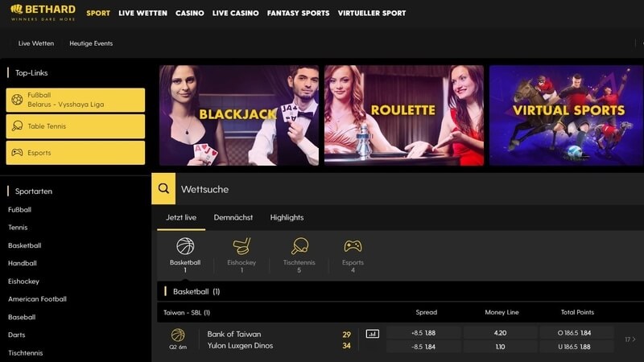The image size is (644, 362).
Task: Open the FANTASY SPORTS main menu
Action: tap(298, 13)
